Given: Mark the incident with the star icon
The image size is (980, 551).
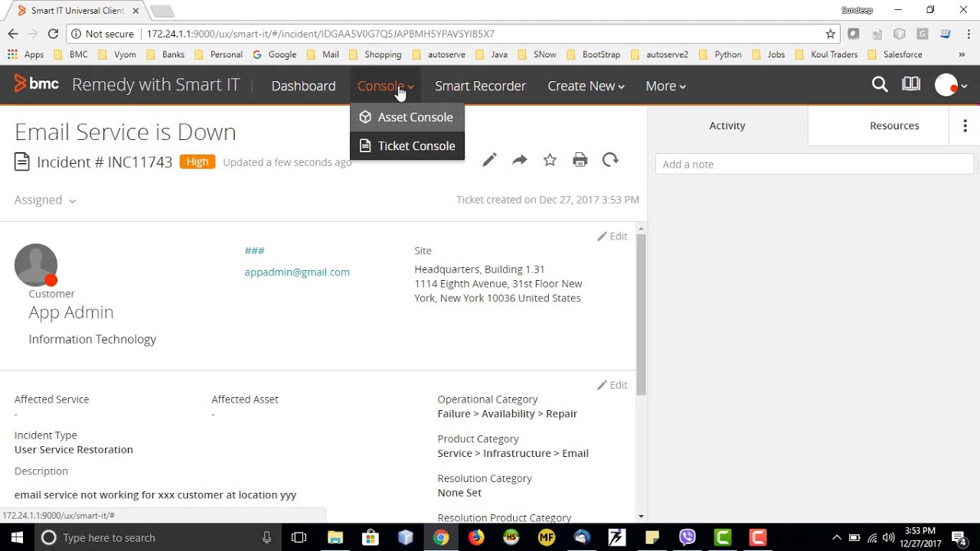Looking at the screenshot, I should click(550, 160).
